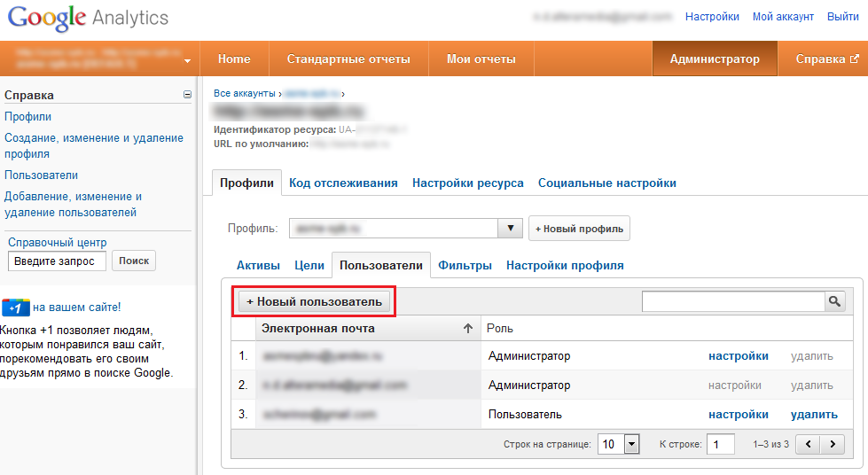Viewport: 868px width, 475px height.
Task: Open Добавление, изменение и удаление пользователей link
Action: pos(73,205)
